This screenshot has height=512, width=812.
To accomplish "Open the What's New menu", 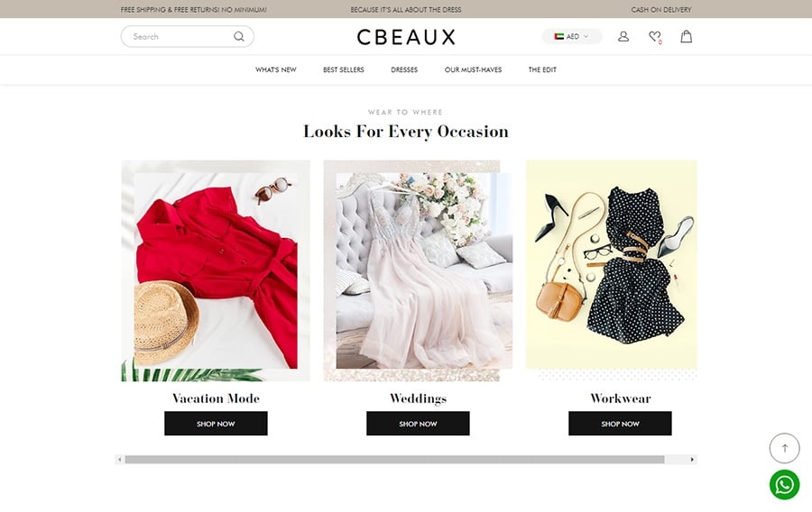I will coord(275,69).
